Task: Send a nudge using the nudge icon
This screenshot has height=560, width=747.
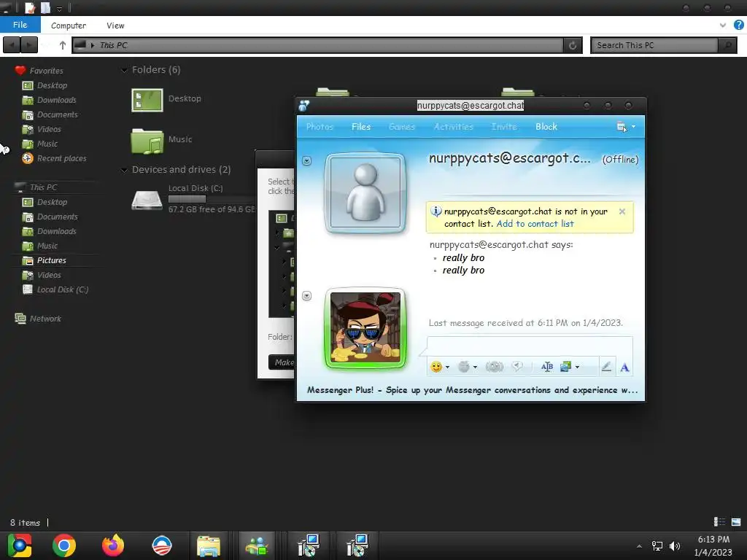Action: point(494,367)
